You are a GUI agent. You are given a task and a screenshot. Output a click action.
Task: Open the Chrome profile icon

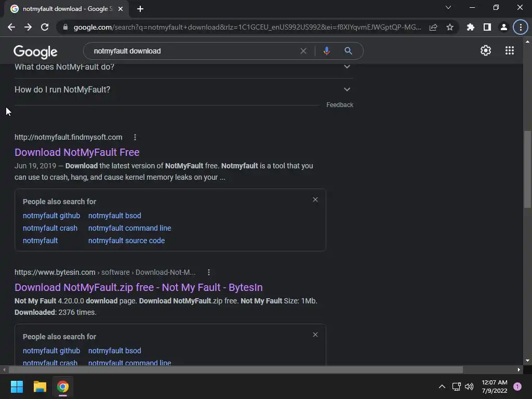(504, 27)
